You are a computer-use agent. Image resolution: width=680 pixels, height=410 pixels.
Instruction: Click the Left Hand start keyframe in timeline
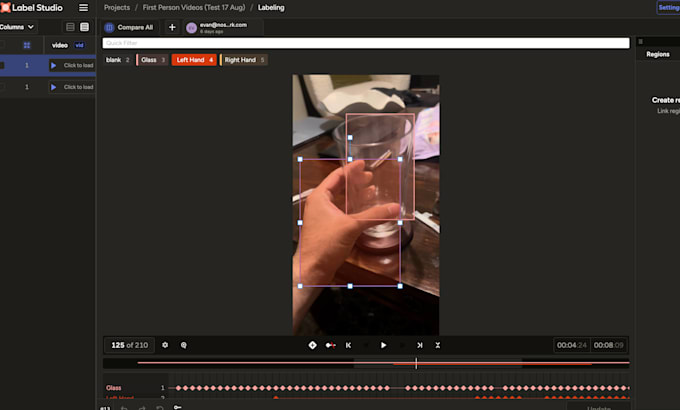tap(276, 397)
